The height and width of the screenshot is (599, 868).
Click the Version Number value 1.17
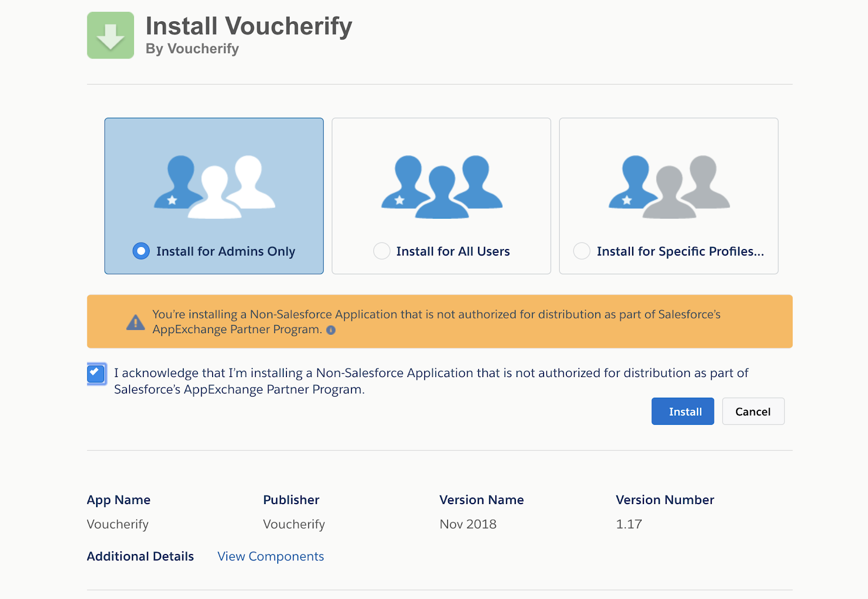coord(629,524)
